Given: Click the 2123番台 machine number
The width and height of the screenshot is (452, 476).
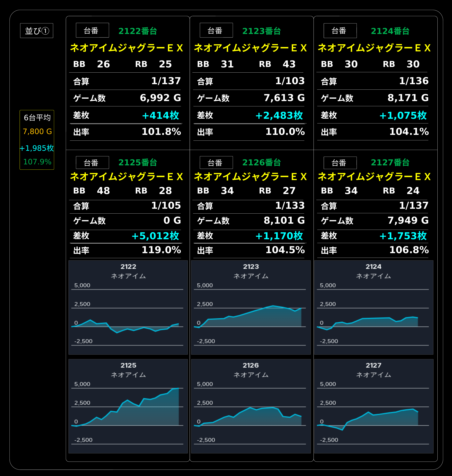Looking at the screenshot, I should coord(261,31).
